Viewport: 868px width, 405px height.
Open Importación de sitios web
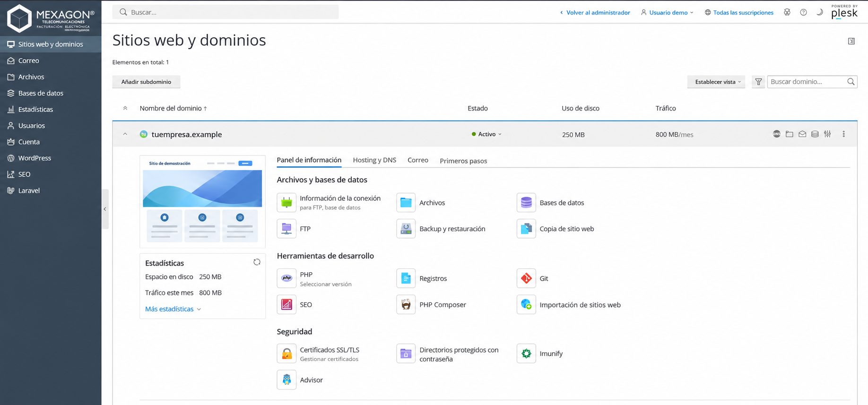tap(569, 305)
